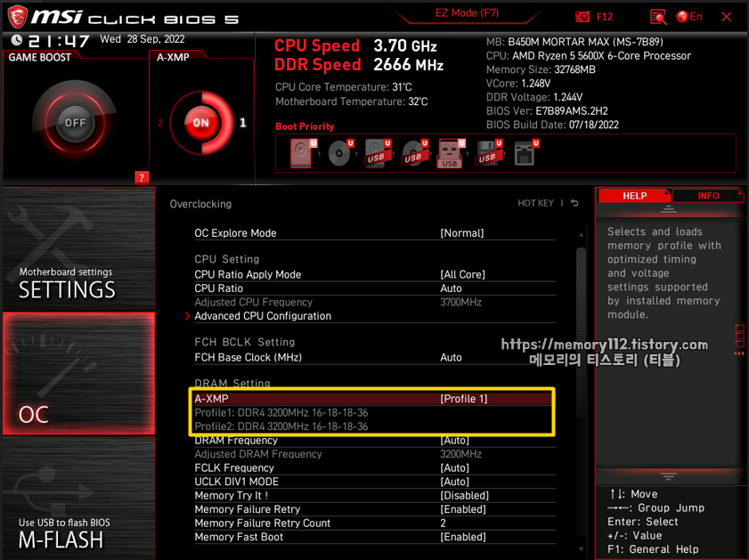Open OC Explore Mode [Normal] option

click(375, 233)
